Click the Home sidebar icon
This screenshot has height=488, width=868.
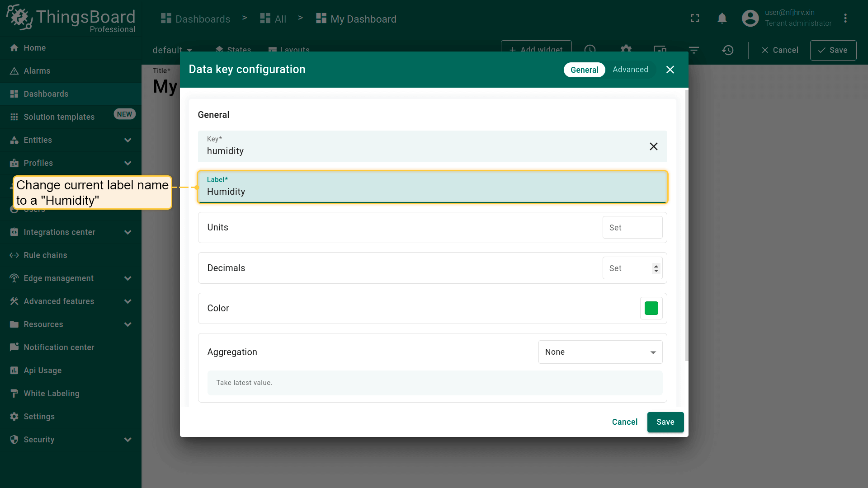click(14, 48)
